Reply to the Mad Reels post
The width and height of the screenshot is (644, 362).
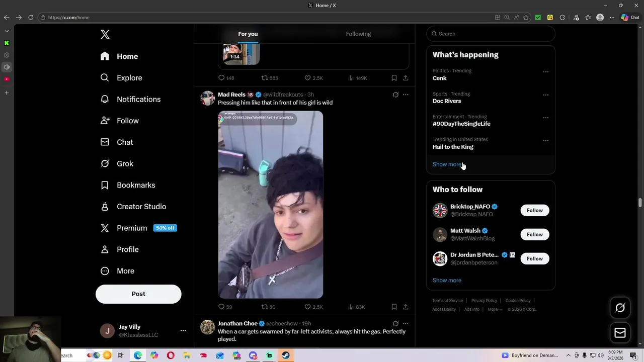pos(225,307)
